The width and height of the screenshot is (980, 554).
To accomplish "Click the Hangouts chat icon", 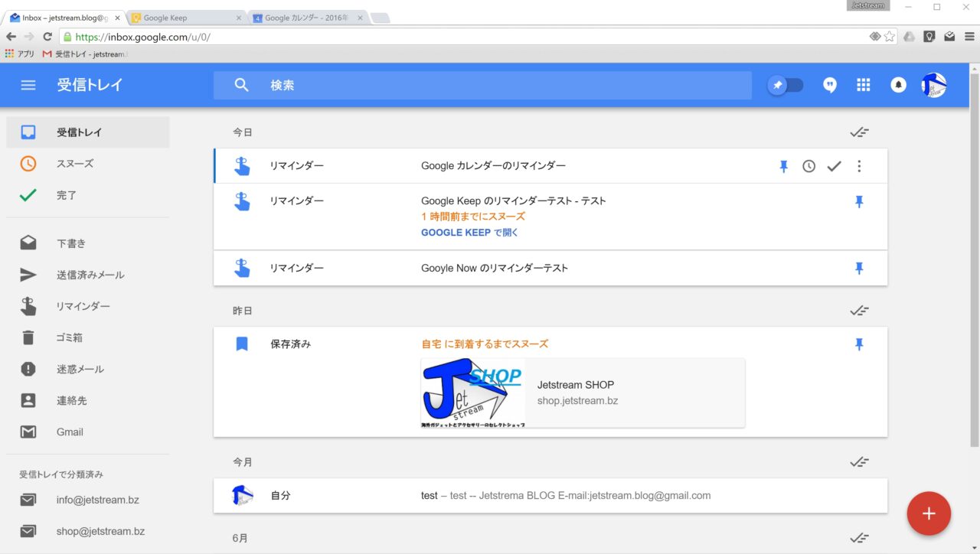I will [x=830, y=85].
